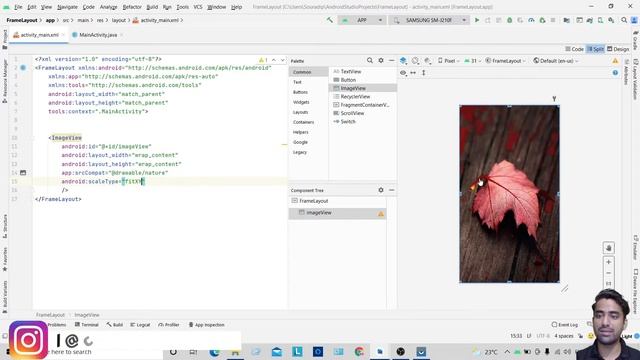Activate the pan hand tool
Viewport: 640px width, 360px height.
click(609, 248)
